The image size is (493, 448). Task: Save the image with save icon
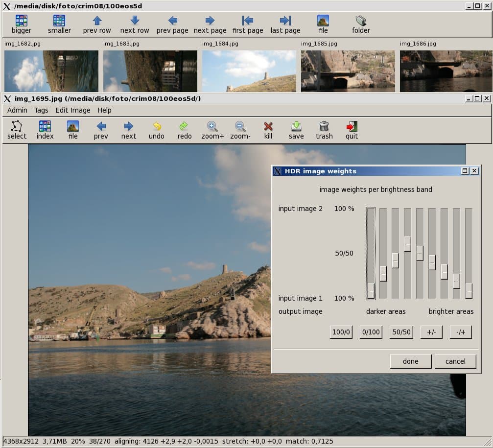tap(296, 126)
